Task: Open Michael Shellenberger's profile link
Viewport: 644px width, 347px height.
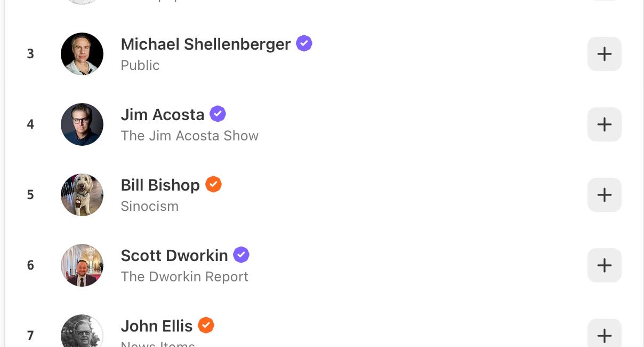Action: click(205, 44)
